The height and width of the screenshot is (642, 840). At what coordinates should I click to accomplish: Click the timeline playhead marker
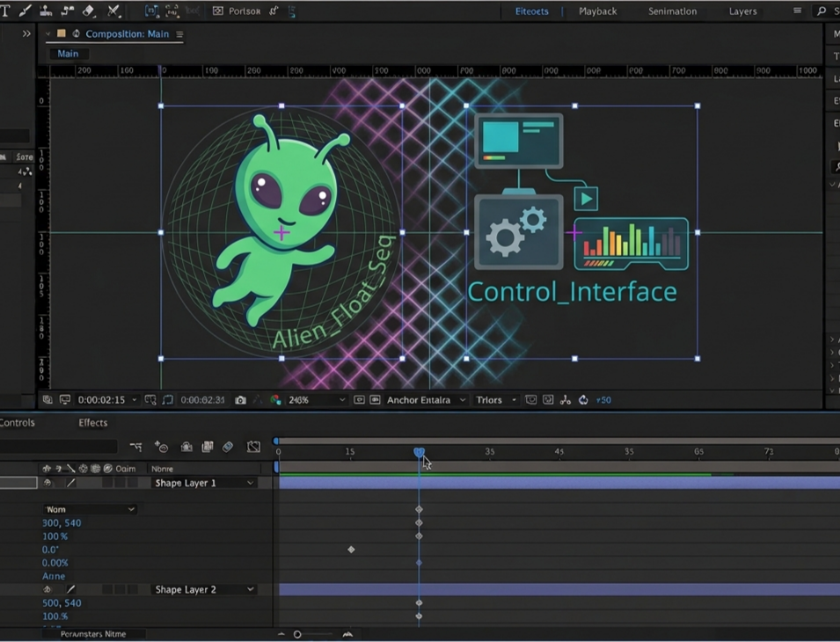419,452
